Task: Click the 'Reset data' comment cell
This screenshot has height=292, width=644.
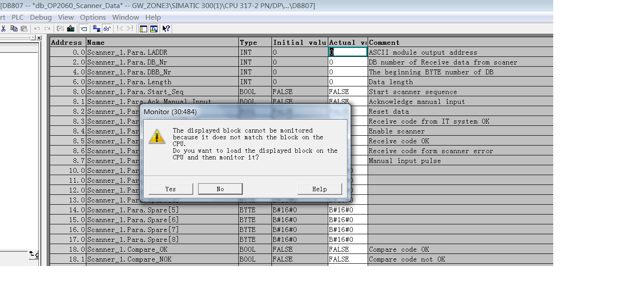Action: click(461, 112)
